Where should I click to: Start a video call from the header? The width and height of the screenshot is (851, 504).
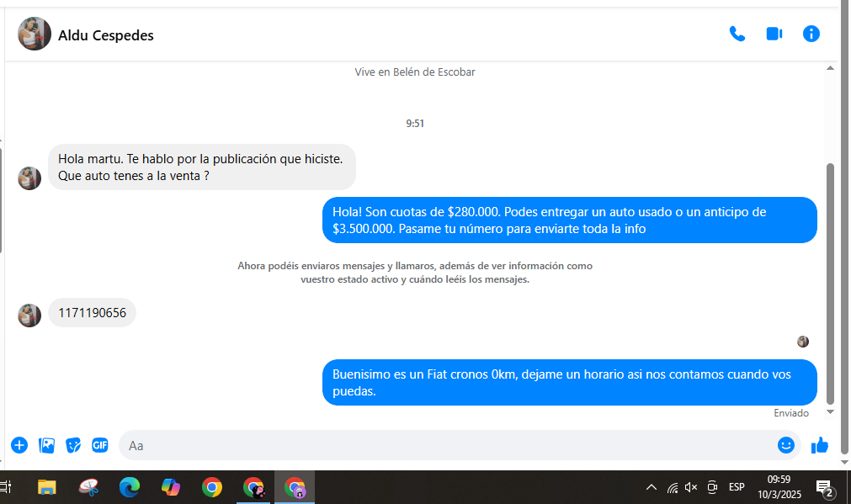tap(774, 34)
